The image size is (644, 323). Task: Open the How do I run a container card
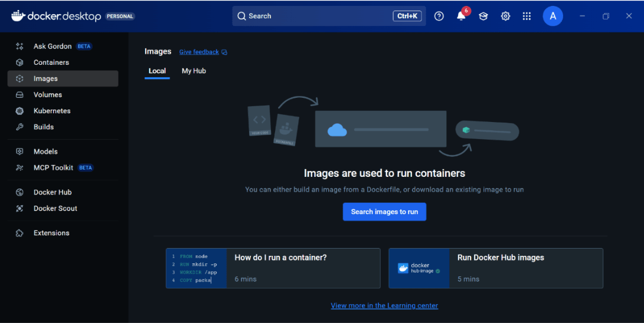[x=273, y=269]
